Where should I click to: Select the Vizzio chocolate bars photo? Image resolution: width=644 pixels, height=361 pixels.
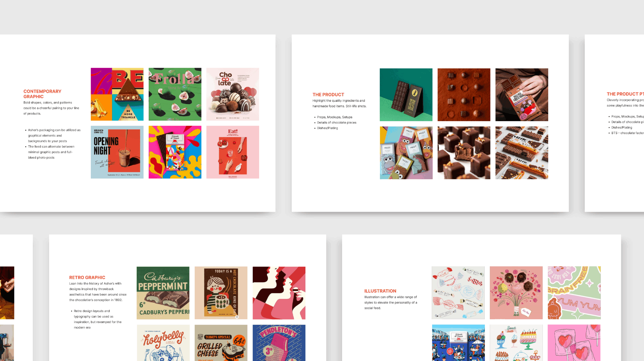tap(522, 153)
